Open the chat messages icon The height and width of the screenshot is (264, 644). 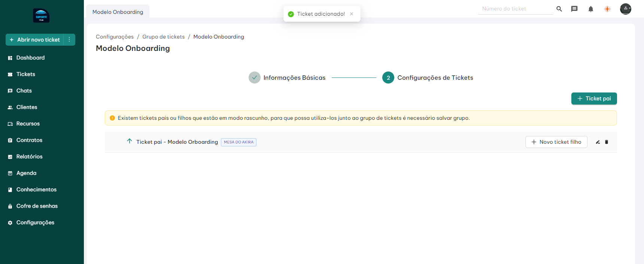[x=574, y=9]
